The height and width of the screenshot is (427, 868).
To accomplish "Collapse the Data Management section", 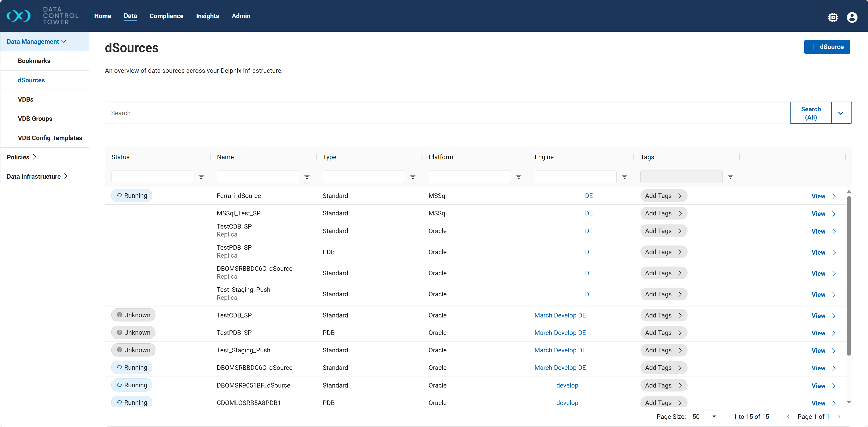I will [36, 41].
